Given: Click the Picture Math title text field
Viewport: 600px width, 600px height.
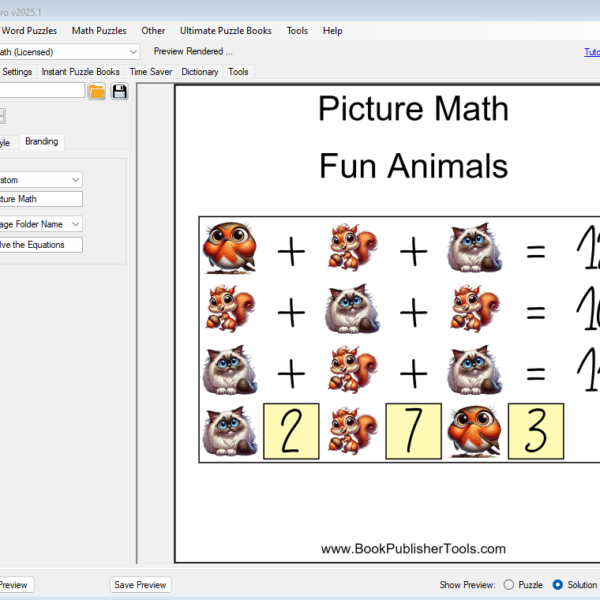Looking at the screenshot, I should (42, 199).
